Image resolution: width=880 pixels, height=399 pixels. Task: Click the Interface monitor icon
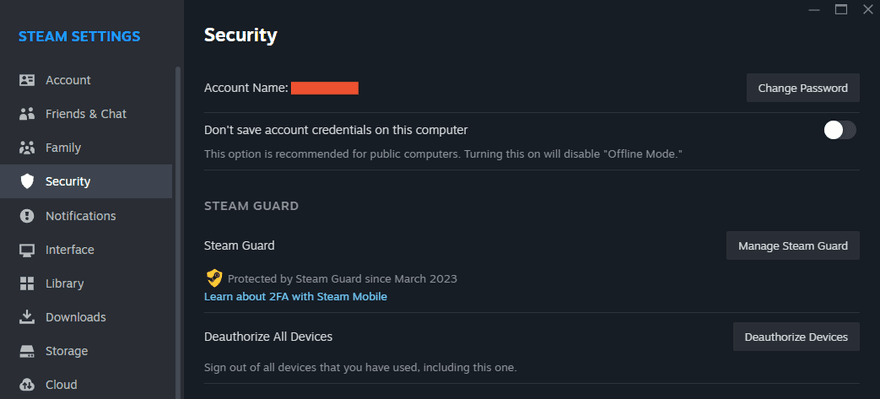[27, 250]
